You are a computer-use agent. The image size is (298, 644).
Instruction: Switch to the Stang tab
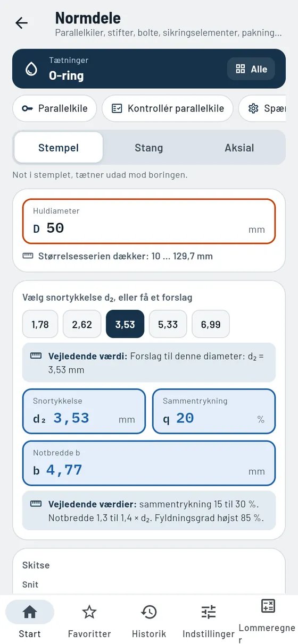[x=149, y=148]
